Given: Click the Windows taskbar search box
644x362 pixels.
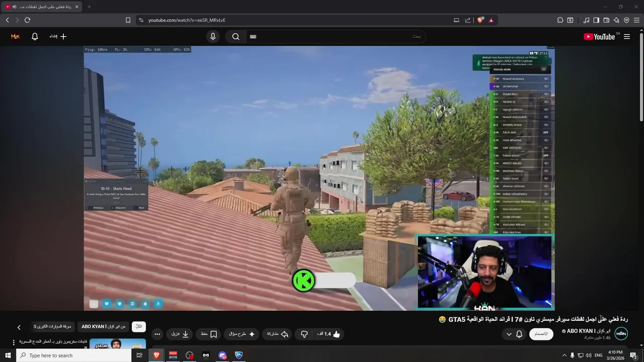Looking at the screenshot, I should [x=73, y=355].
